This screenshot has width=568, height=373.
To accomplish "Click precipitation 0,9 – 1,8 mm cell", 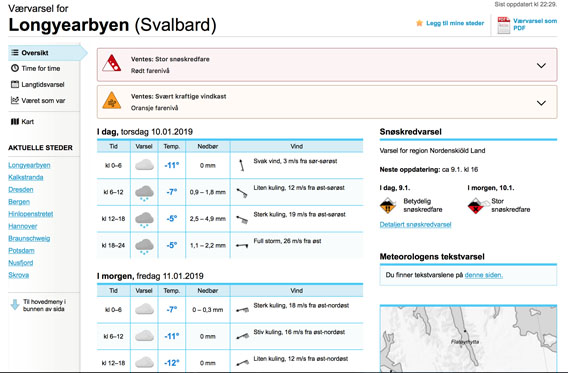I will click(x=208, y=192).
